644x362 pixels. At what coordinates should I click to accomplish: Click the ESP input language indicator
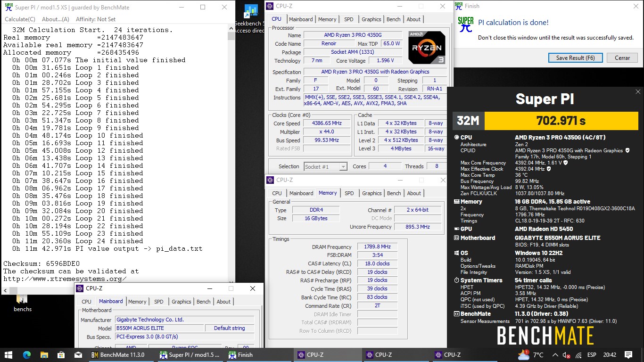click(x=591, y=355)
